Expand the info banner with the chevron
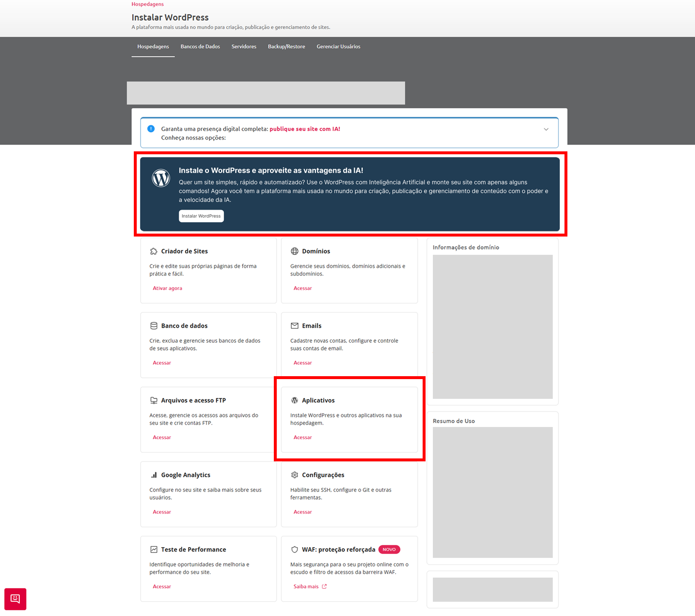695x616 pixels. tap(546, 129)
